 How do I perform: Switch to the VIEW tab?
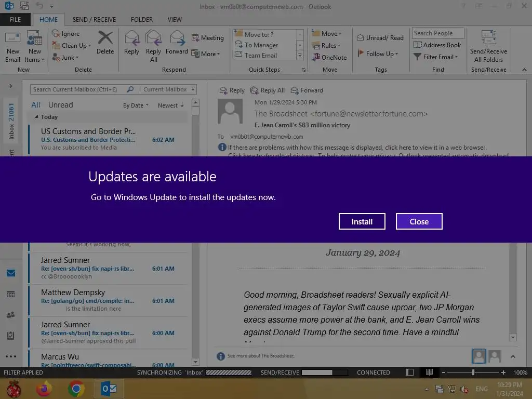[x=175, y=20]
